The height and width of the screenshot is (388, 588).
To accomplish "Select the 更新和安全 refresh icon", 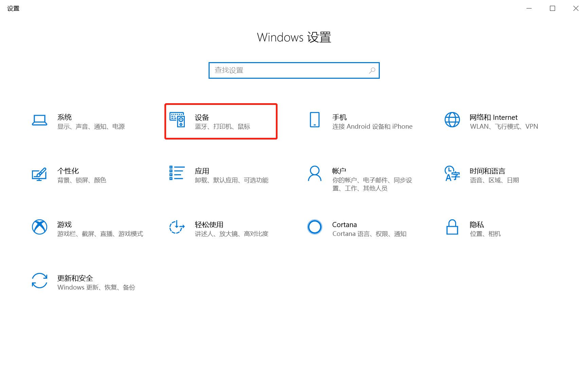I will (x=39, y=281).
